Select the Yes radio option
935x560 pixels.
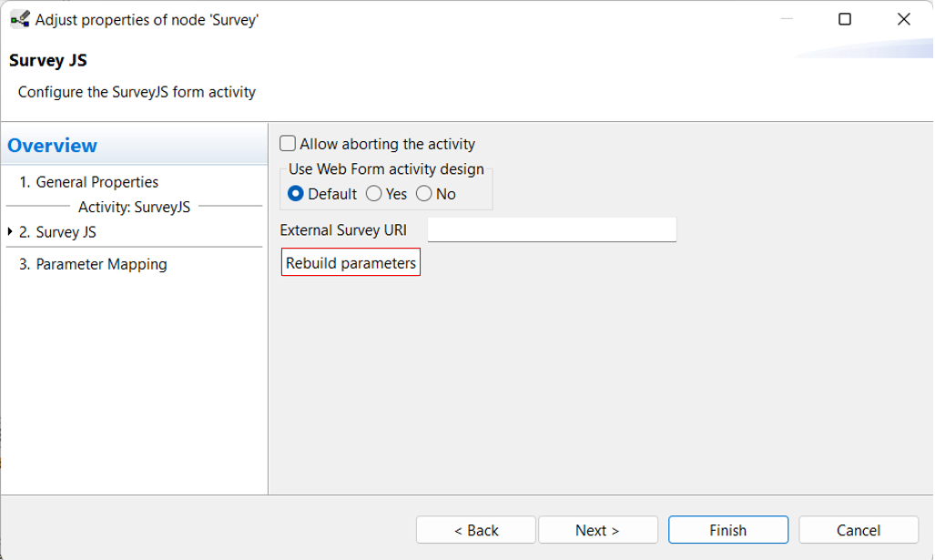[x=374, y=194]
